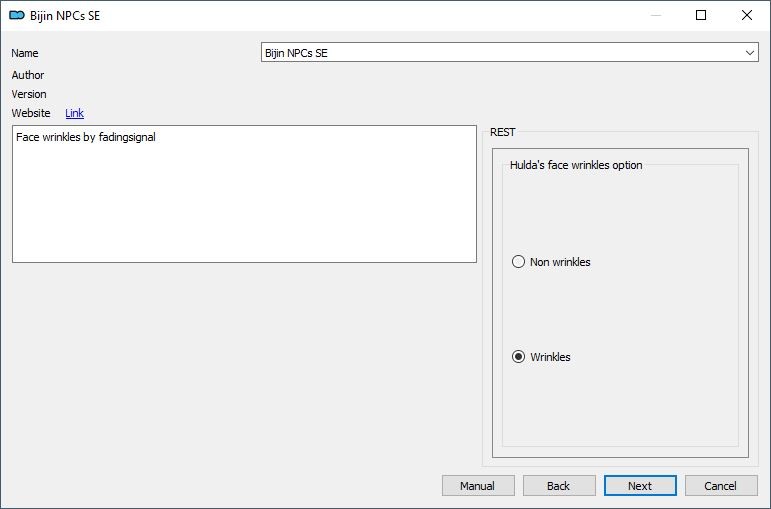
Task: Open the Website Link hyperlink
Action: pyautogui.click(x=74, y=113)
